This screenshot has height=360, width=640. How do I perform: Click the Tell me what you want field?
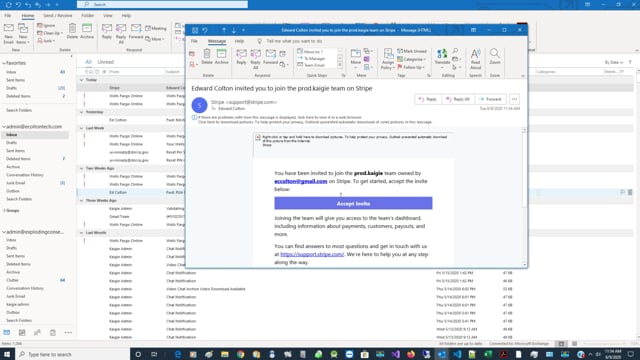tap(294, 41)
